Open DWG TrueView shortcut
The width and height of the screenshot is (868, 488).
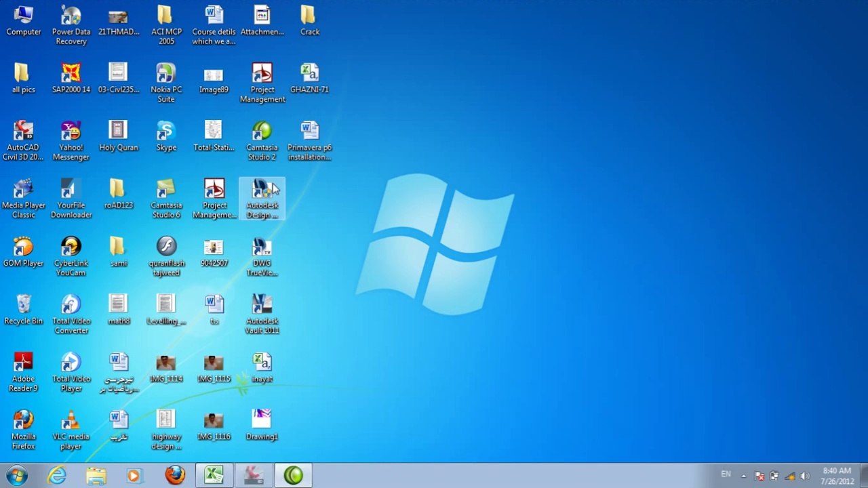tap(262, 256)
